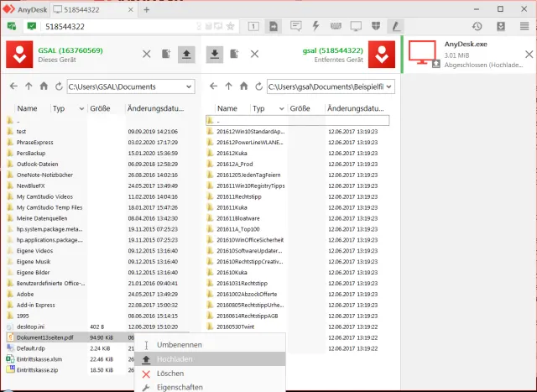The image size is (537, 392).
Task: Dismiss the AnyDesk.exe transfer entry
Action: (528, 54)
